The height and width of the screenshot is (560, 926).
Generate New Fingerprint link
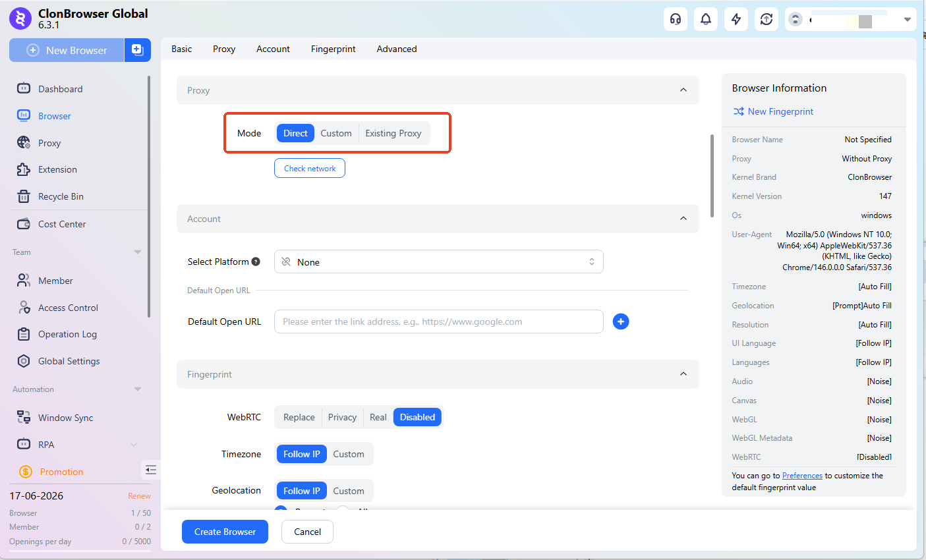coord(774,111)
